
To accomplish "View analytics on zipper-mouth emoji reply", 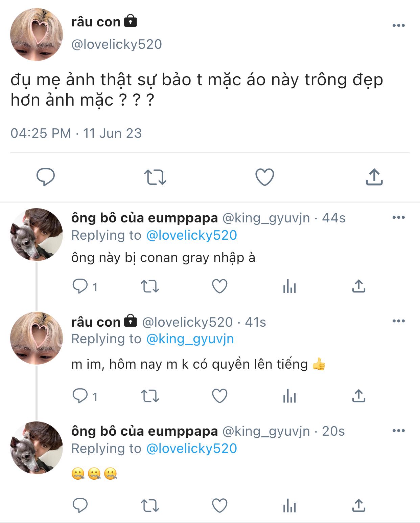I will [289, 506].
